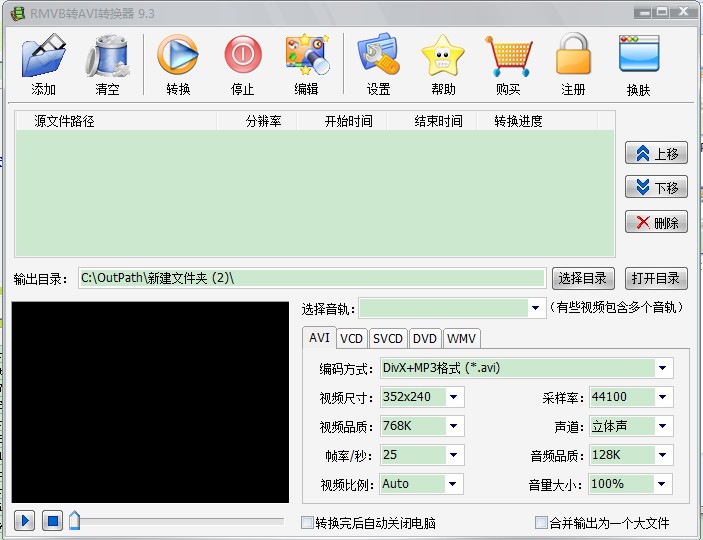Viewport: 703px width, 540px height.
Task: Click the preview seek slider thumb
Action: 74,520
